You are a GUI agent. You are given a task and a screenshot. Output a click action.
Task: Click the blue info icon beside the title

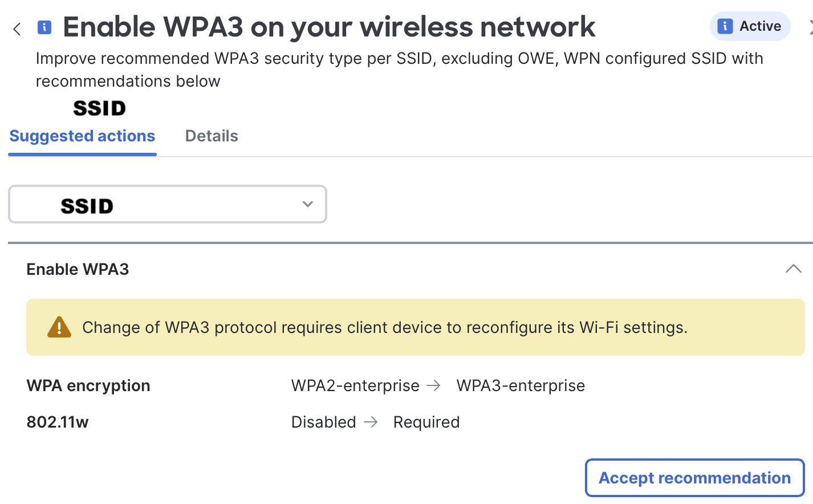44,27
